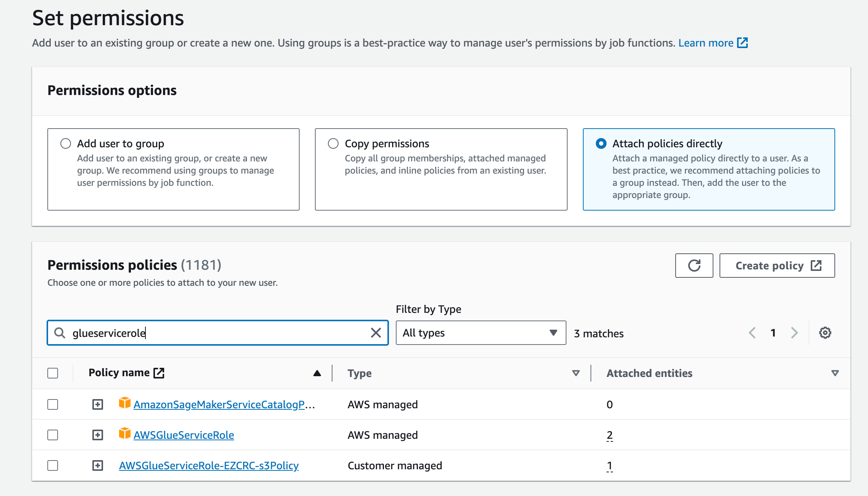This screenshot has width=868, height=496.
Task: Sort by Policy name ascending arrow
Action: click(x=317, y=373)
